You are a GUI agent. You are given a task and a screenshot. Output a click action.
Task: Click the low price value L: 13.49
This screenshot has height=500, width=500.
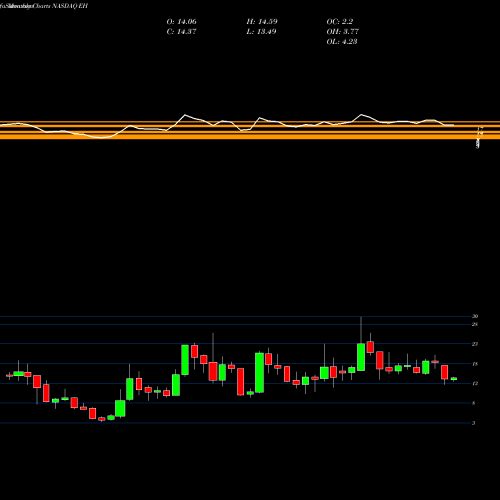coord(262,32)
